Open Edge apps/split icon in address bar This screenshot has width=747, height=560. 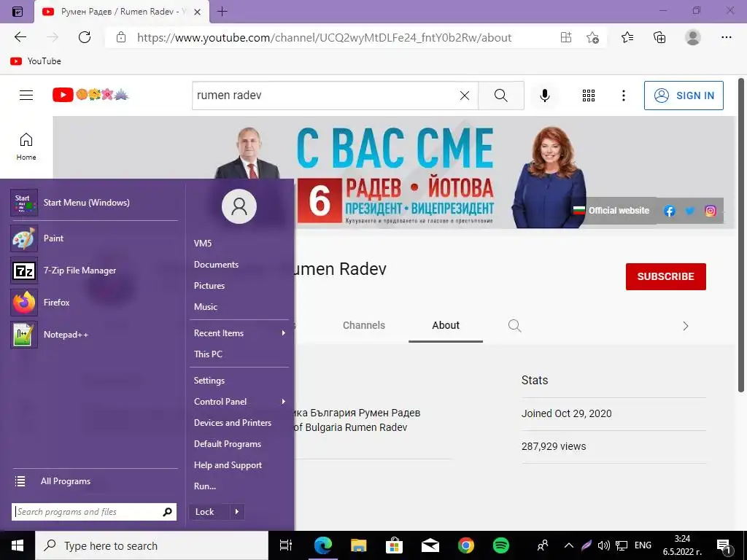(566, 37)
